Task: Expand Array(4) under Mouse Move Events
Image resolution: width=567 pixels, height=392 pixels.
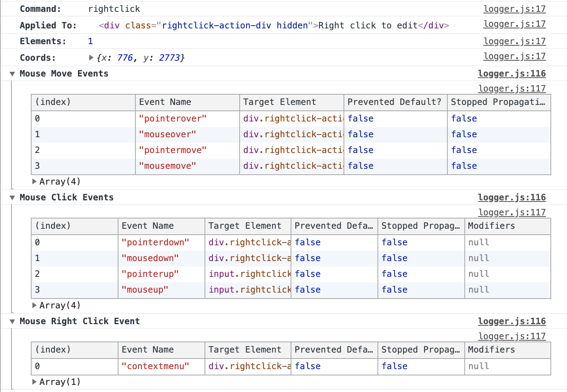Action: click(x=35, y=181)
